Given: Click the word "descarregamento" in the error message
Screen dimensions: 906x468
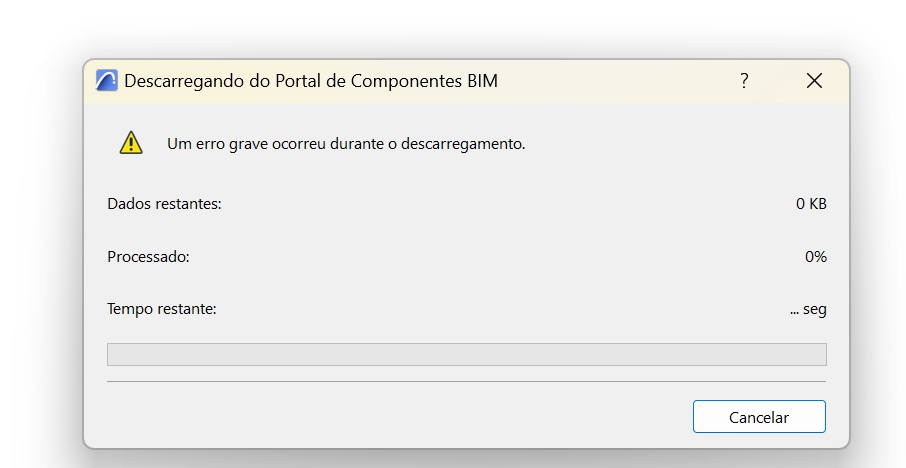Looking at the screenshot, I should (463, 144).
